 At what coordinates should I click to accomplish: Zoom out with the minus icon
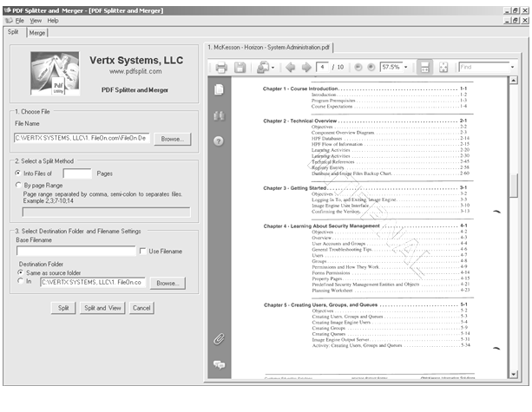coord(358,67)
